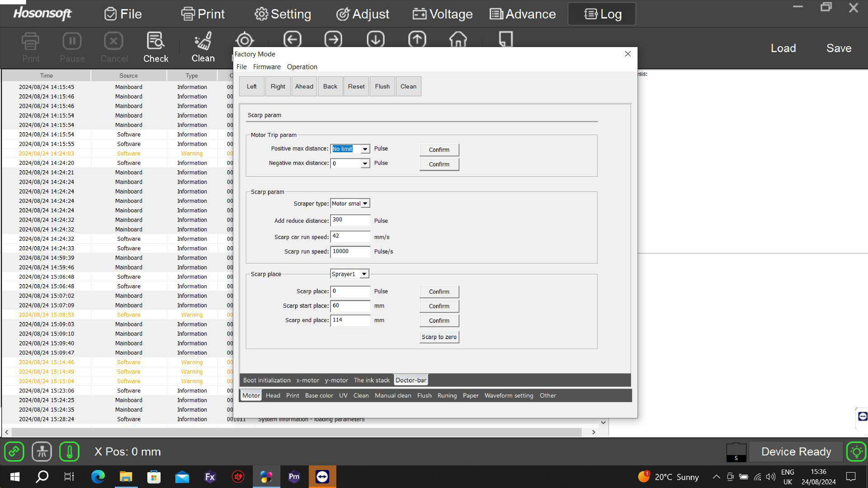Click the green thermometer status icon
The height and width of the screenshot is (488, 868).
click(x=69, y=451)
